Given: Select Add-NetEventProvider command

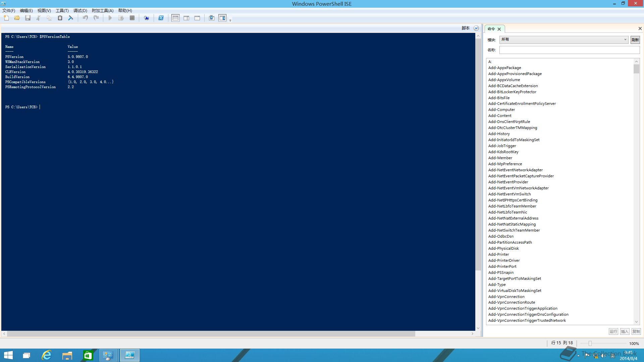Looking at the screenshot, I should coord(508,182).
